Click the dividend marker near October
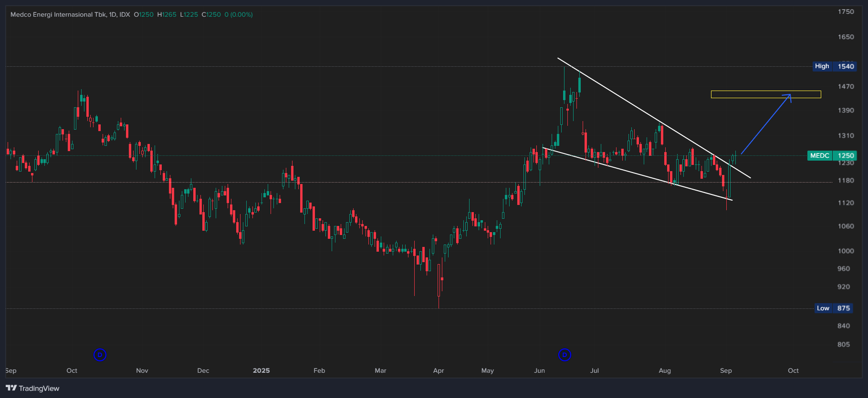 pyautogui.click(x=100, y=355)
